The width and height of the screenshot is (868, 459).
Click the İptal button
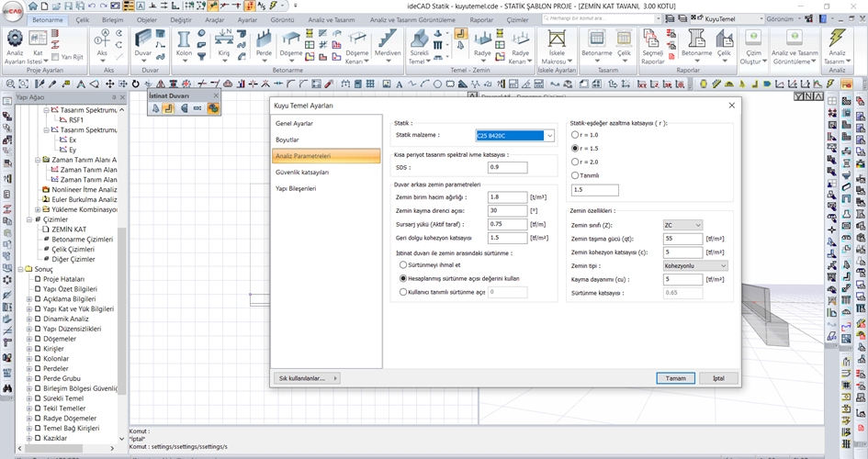[x=718, y=378]
